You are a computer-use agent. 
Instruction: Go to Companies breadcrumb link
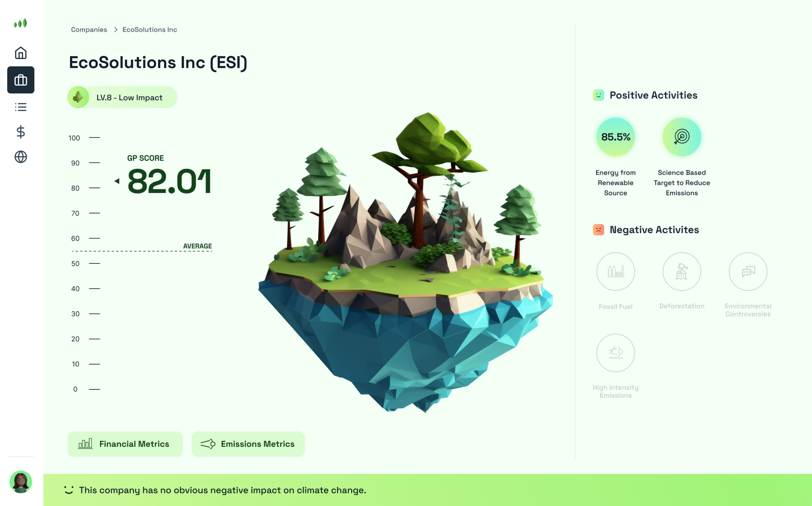[89, 30]
